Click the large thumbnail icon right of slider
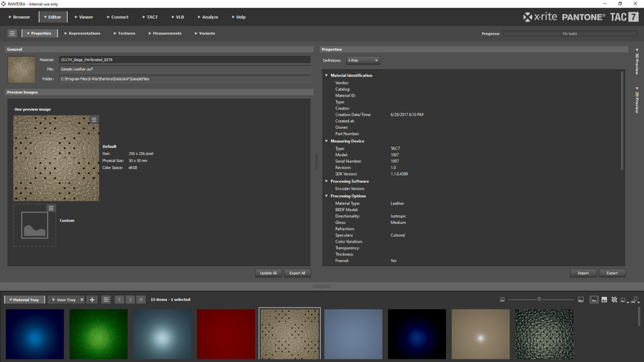This screenshot has width=644, height=362. click(581, 300)
